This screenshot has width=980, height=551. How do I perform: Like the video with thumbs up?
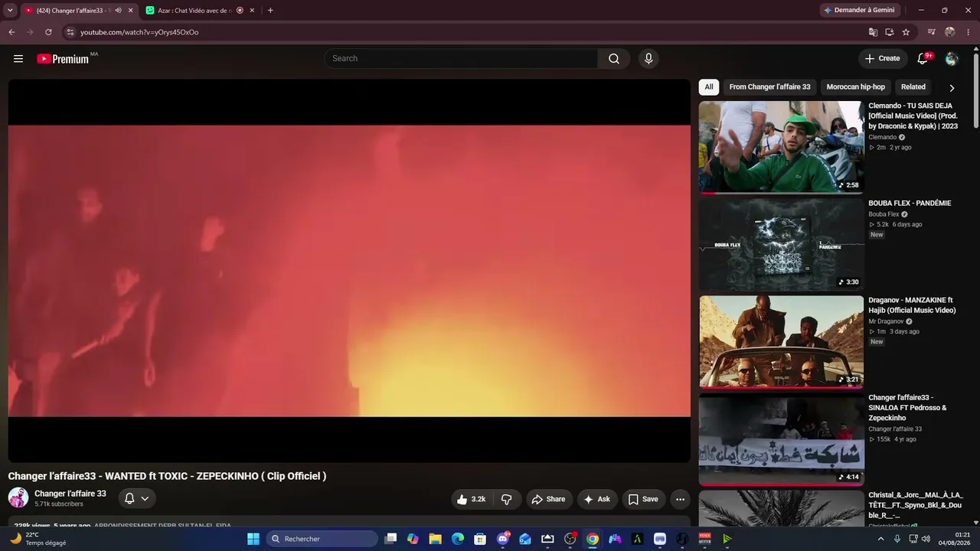(x=471, y=499)
